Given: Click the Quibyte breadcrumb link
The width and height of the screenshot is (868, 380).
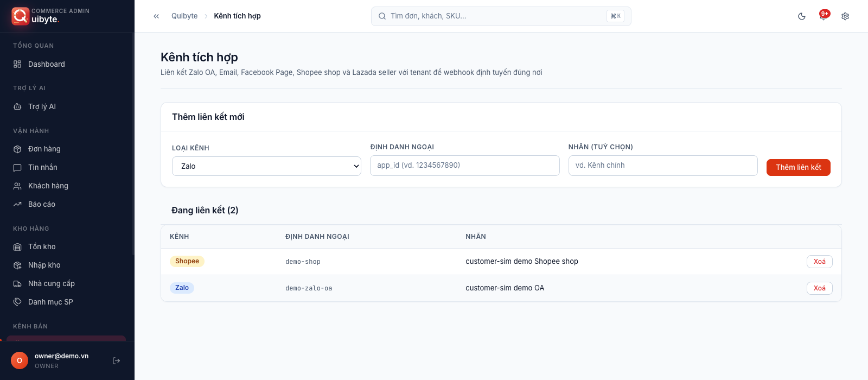Looking at the screenshot, I should point(184,16).
